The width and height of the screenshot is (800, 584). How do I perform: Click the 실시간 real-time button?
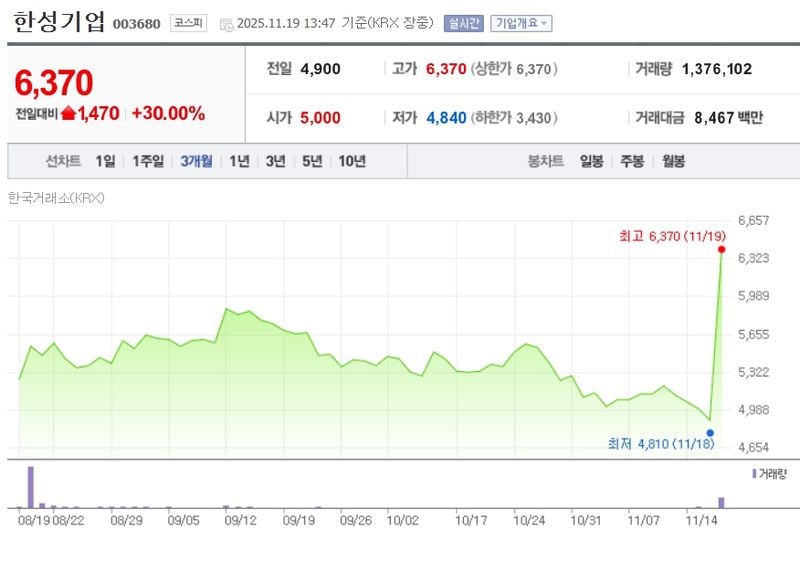point(464,23)
